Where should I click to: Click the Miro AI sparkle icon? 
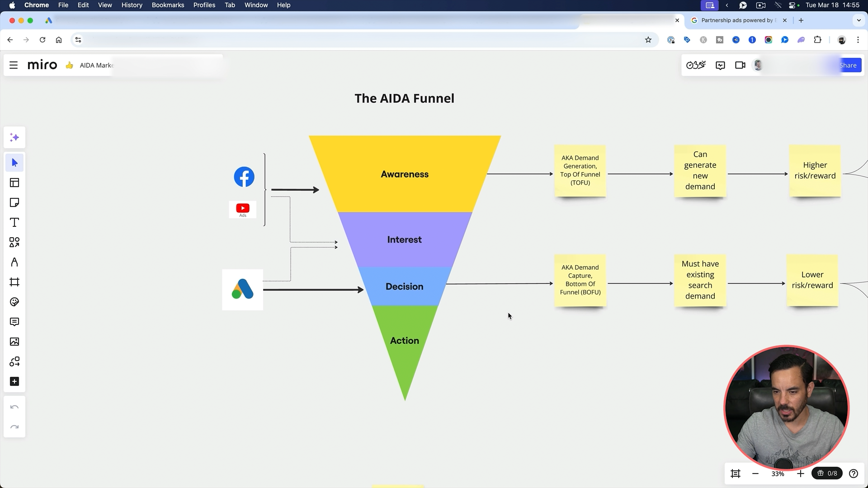pyautogui.click(x=14, y=137)
